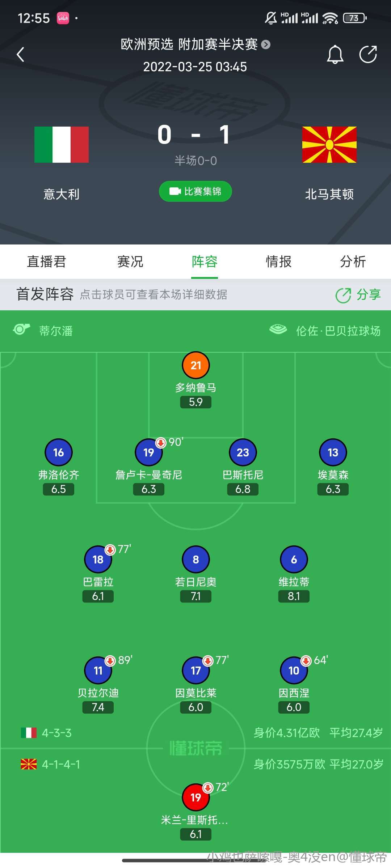Tap the back arrow icon

tap(21, 55)
